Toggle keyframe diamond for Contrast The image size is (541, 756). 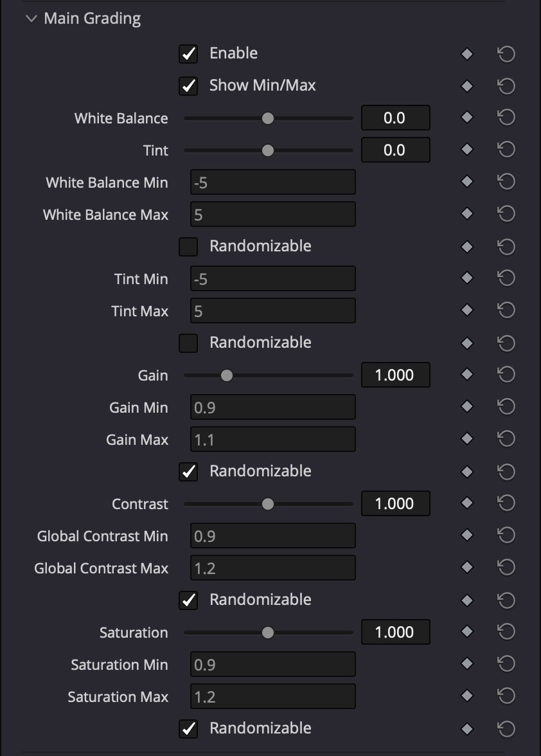(467, 503)
